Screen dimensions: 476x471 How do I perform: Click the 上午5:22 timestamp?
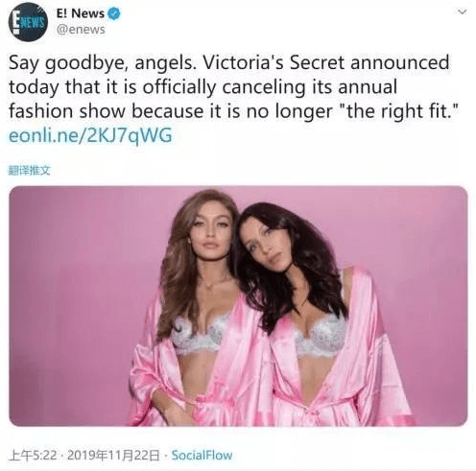click(x=33, y=456)
